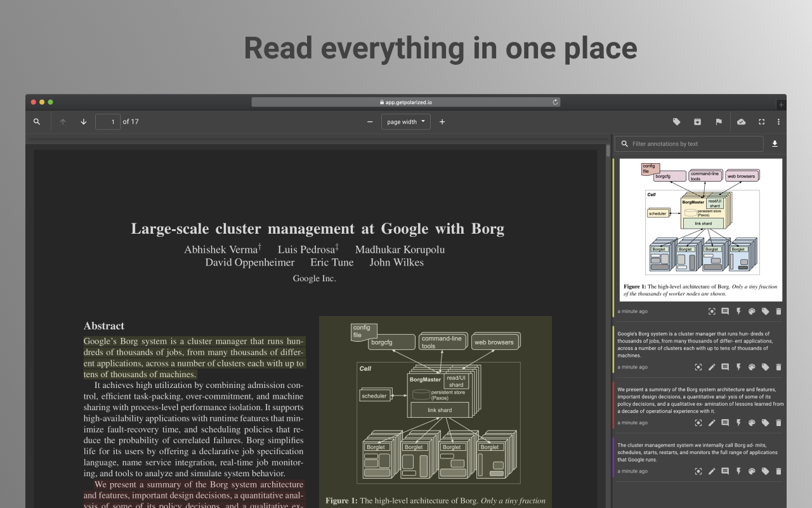Viewport: 812px width, 508px height.
Task: Change color of the Figure 1 annotation
Action: coord(752,312)
